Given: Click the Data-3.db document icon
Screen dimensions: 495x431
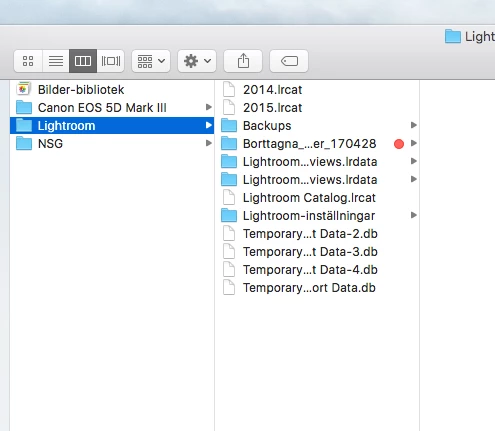Looking at the screenshot, I should pos(229,251).
